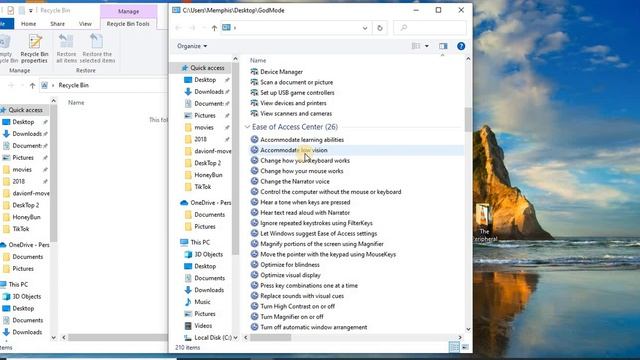640x360 pixels.
Task: Click View devices and printers icon
Action: [254, 103]
